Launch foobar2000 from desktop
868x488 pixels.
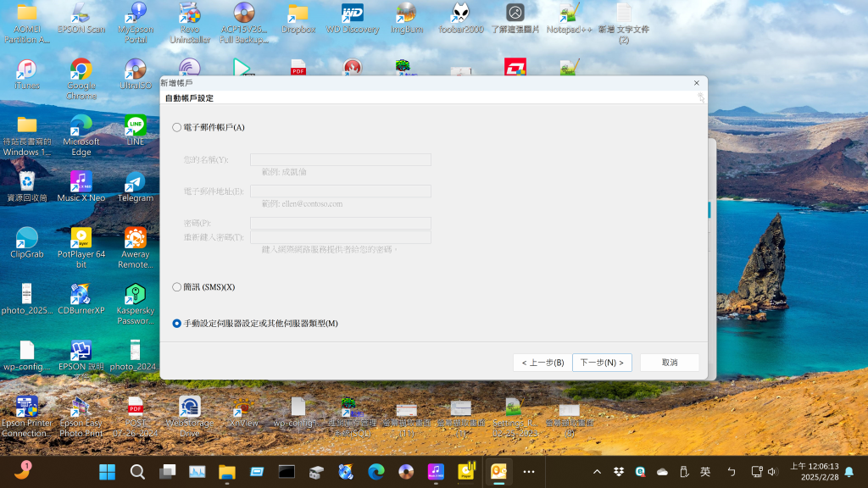(461, 18)
